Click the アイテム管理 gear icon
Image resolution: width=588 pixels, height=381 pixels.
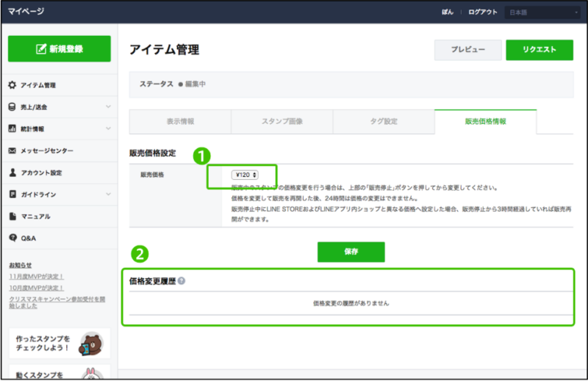(x=12, y=85)
